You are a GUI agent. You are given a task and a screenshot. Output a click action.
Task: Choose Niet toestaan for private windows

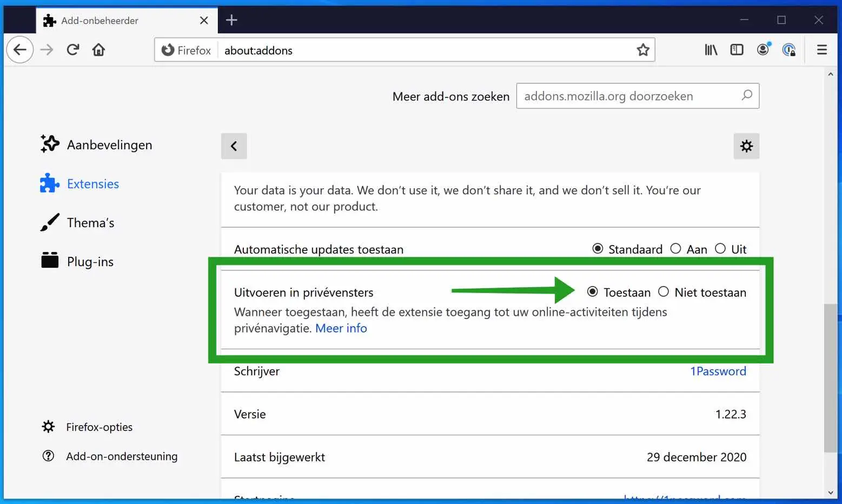point(664,292)
